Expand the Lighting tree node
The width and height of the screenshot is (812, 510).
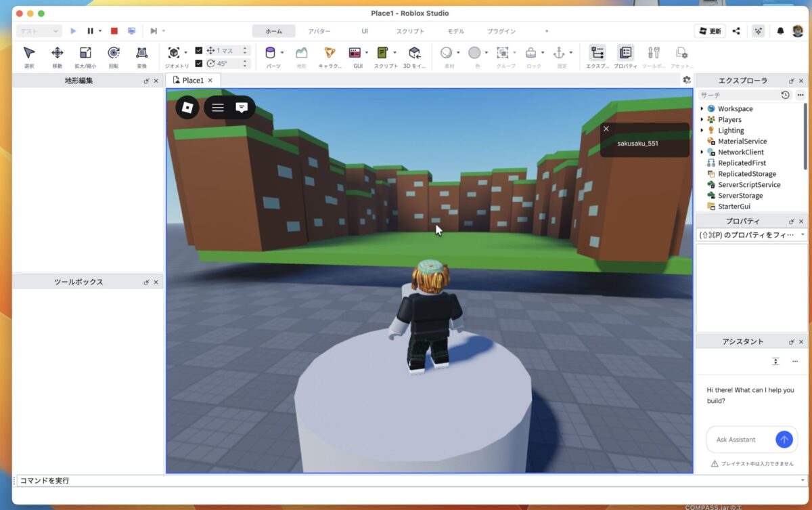click(x=702, y=131)
